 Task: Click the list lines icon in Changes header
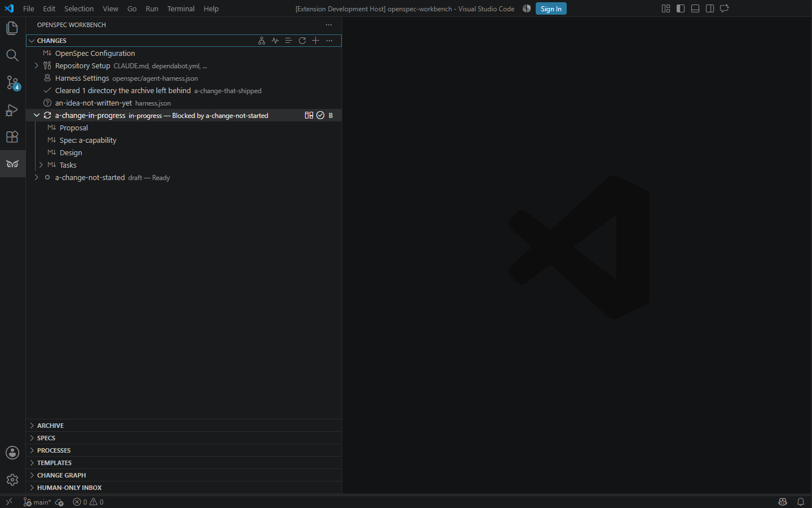tap(289, 41)
